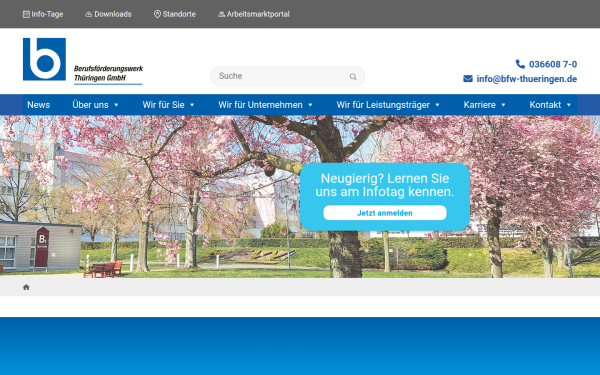This screenshot has width=600, height=375.
Task: Click the home breadcrumb icon
Action: (x=26, y=287)
